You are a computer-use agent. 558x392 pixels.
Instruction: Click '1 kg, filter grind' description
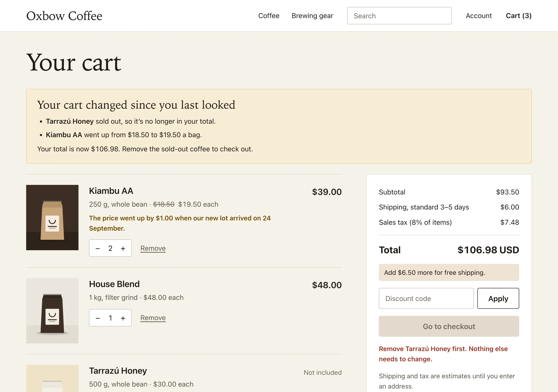coord(113,297)
